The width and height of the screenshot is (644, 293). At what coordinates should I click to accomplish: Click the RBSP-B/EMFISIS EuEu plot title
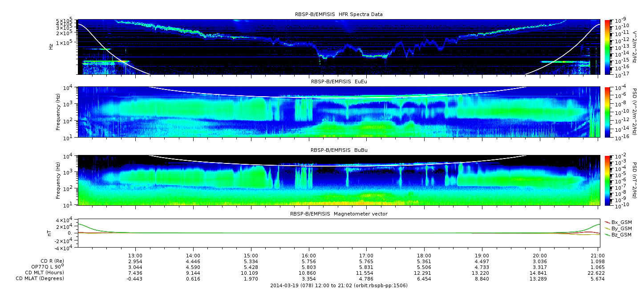tap(339, 81)
